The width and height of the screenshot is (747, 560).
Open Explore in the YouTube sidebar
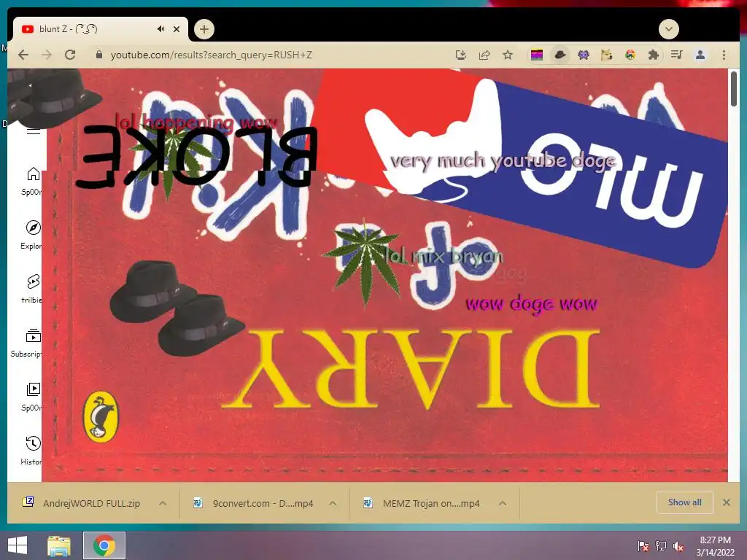(32, 235)
